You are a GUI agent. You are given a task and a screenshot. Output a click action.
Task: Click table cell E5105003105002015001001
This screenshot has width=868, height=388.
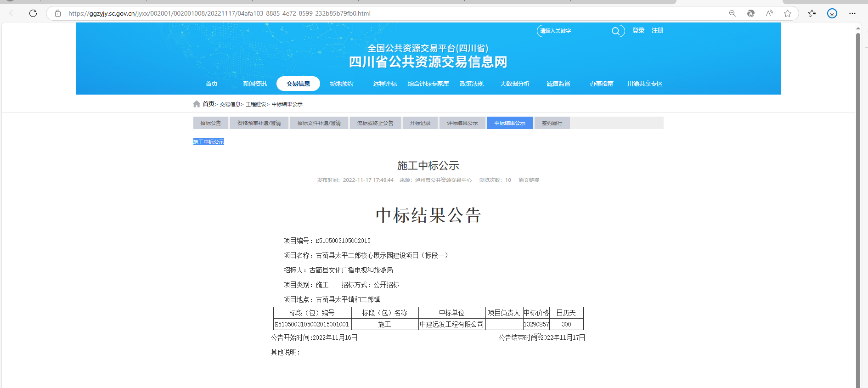pos(312,324)
